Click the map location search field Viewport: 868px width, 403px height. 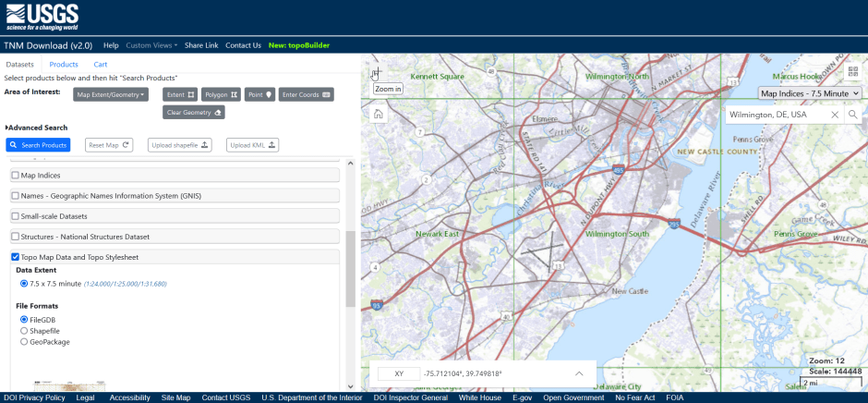point(776,115)
